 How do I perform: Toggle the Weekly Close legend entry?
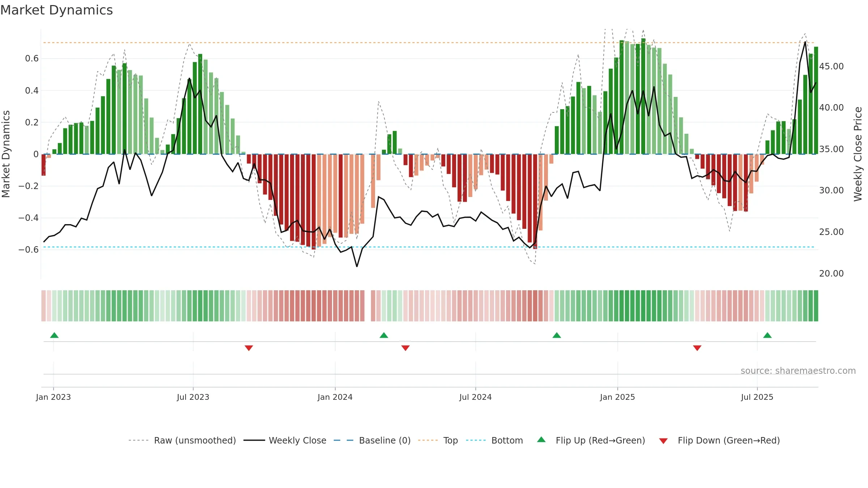coord(285,440)
